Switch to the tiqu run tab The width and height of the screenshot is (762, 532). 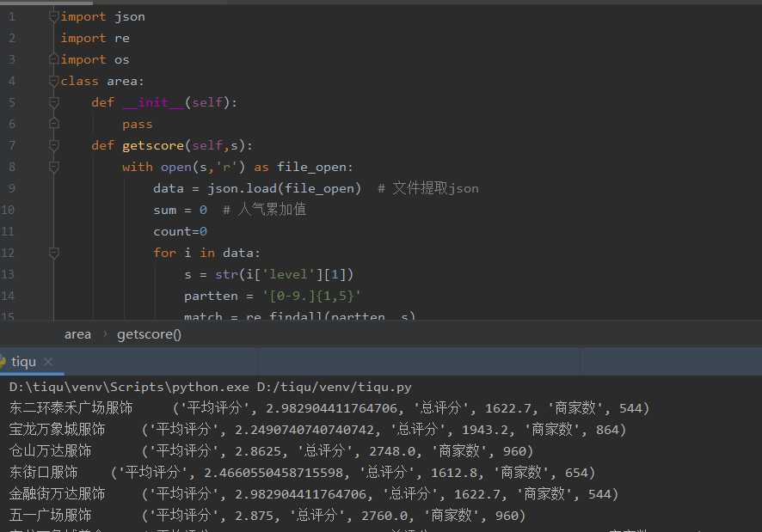click(23, 362)
